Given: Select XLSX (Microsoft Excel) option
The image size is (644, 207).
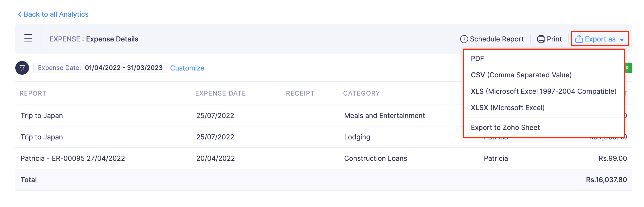Looking at the screenshot, I should (x=508, y=108).
